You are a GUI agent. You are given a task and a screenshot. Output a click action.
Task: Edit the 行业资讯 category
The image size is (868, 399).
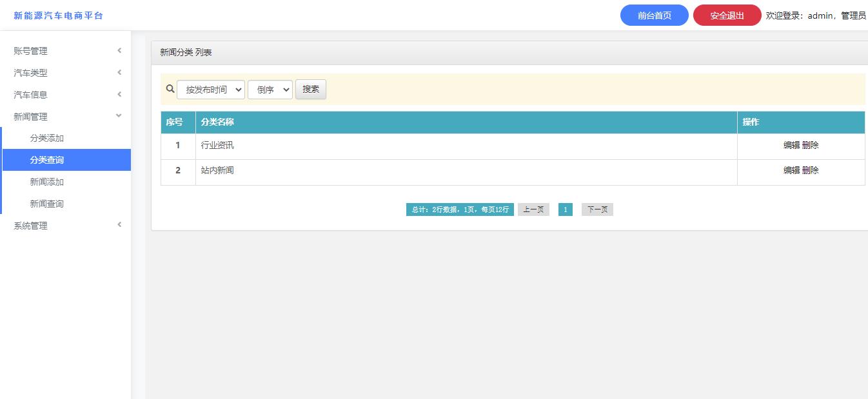click(791, 146)
